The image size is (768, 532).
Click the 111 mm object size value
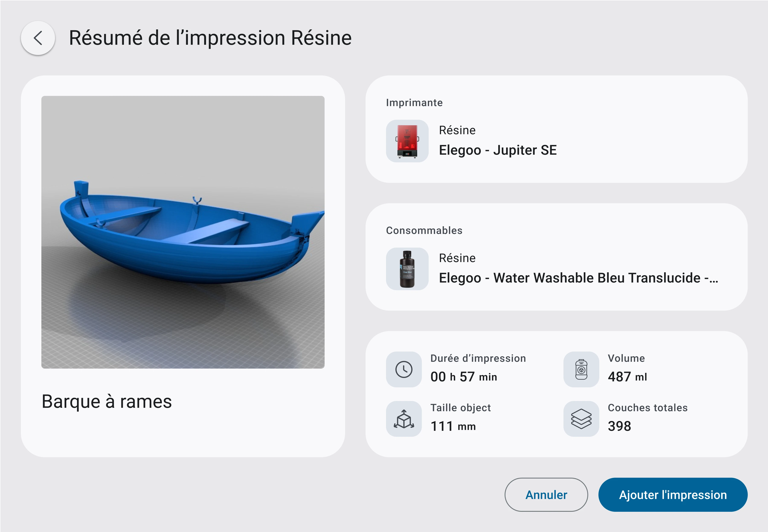point(453,426)
